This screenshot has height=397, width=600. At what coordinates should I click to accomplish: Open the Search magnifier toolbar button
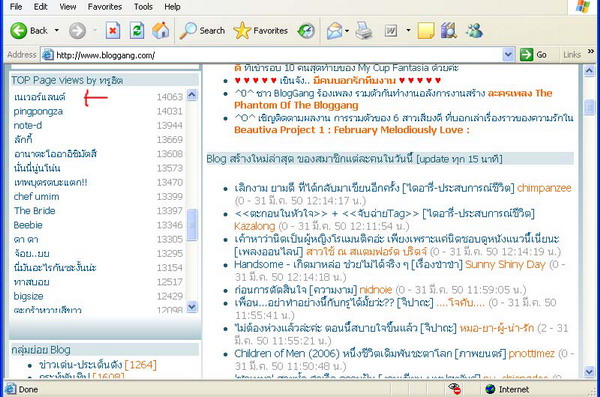(x=202, y=31)
